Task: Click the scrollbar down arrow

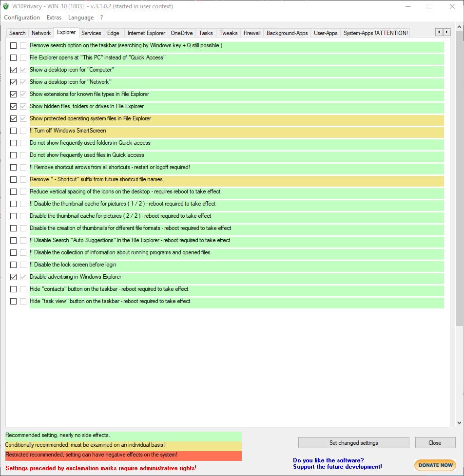Action: [459, 422]
